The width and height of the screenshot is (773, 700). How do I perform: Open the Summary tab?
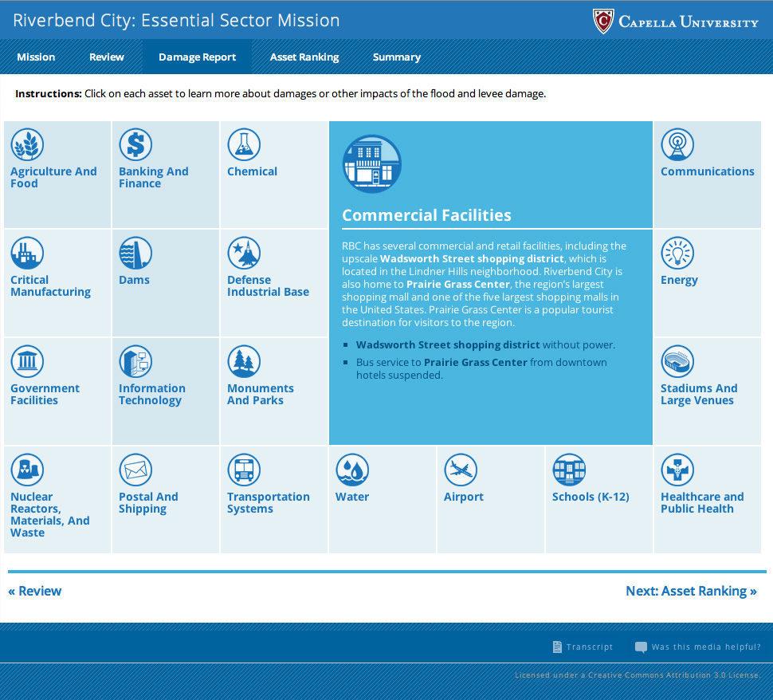pos(396,57)
